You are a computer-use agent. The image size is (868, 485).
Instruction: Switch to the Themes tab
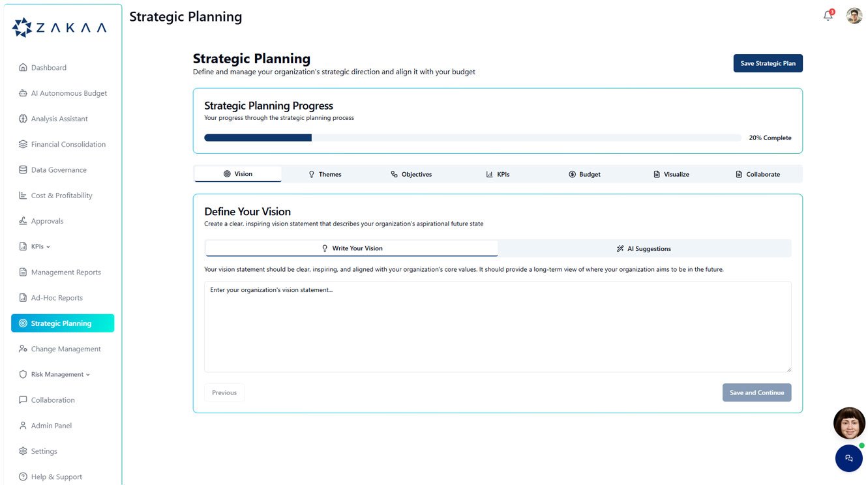coord(325,174)
